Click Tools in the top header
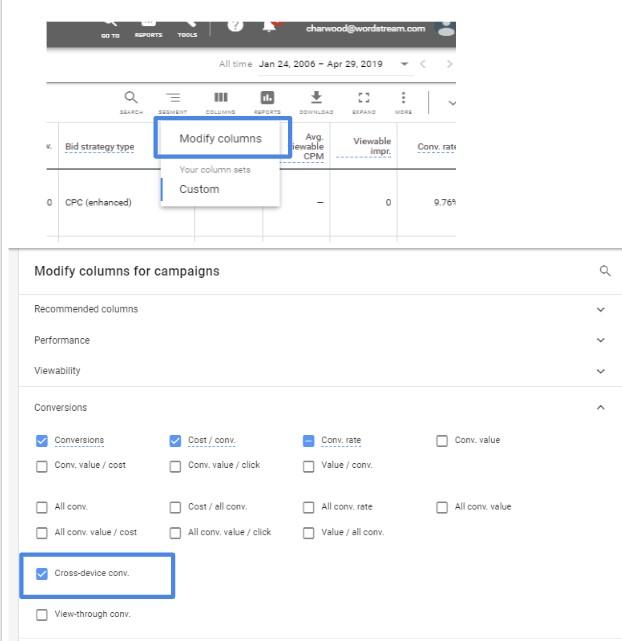 [x=187, y=29]
